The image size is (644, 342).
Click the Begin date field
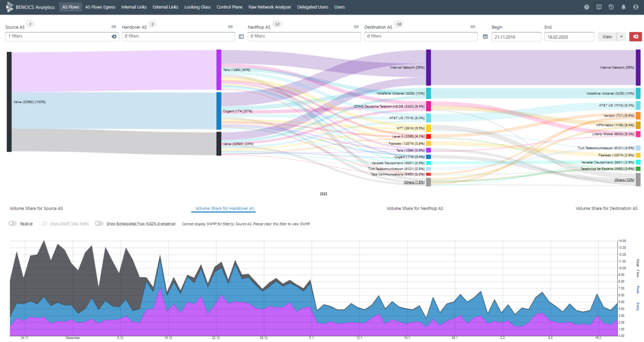click(x=516, y=36)
